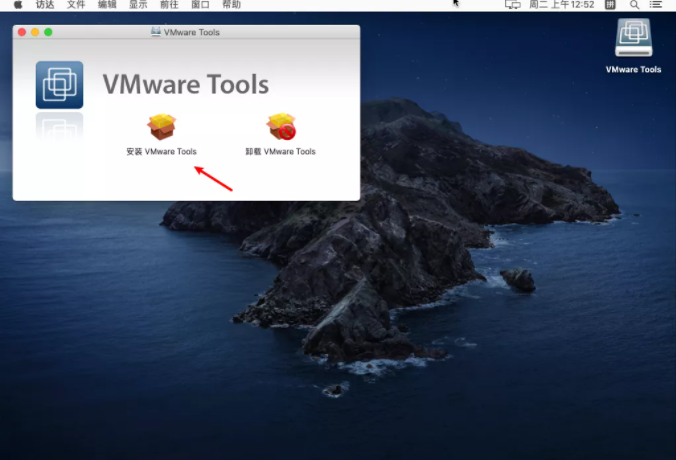The width and height of the screenshot is (676, 460).
Task: Close the VMware Tools window
Action: click(22, 32)
